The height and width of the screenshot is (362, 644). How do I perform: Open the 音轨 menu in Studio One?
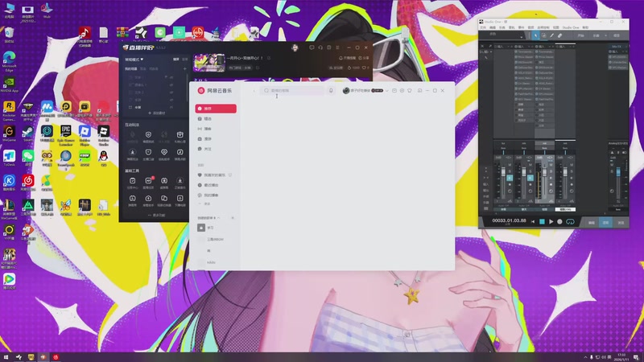click(x=512, y=27)
